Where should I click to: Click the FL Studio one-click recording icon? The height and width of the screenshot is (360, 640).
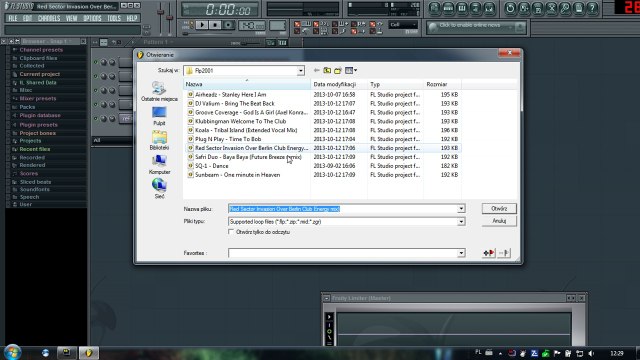[565, 8]
